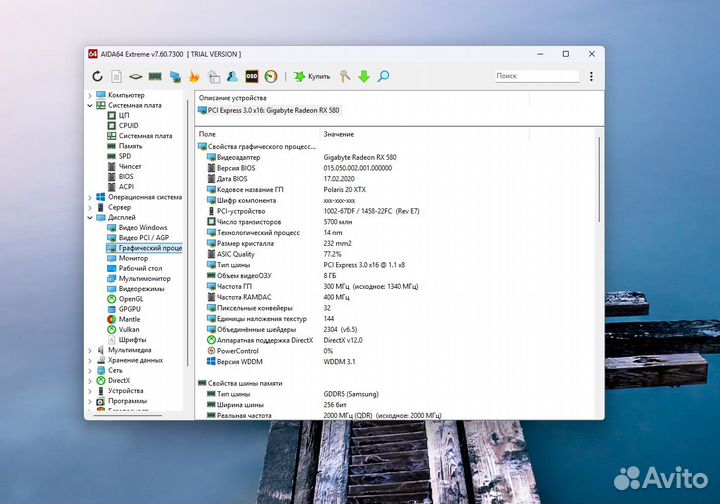
Task: Select Видео Windows in the tree
Action: (142, 227)
